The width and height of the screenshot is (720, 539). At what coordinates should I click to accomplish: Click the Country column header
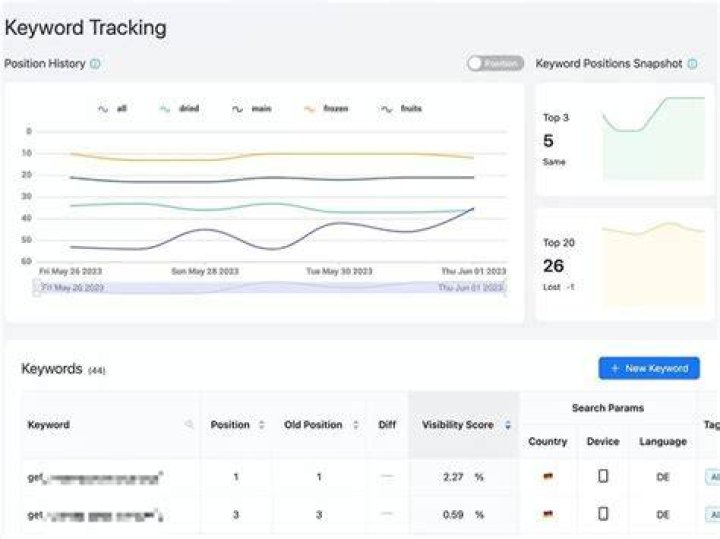click(547, 441)
